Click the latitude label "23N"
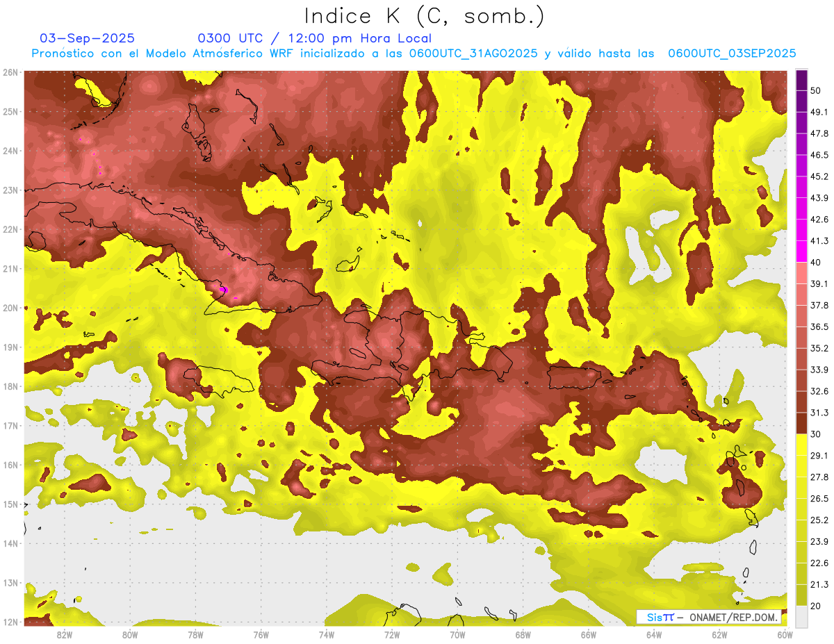 point(10,190)
